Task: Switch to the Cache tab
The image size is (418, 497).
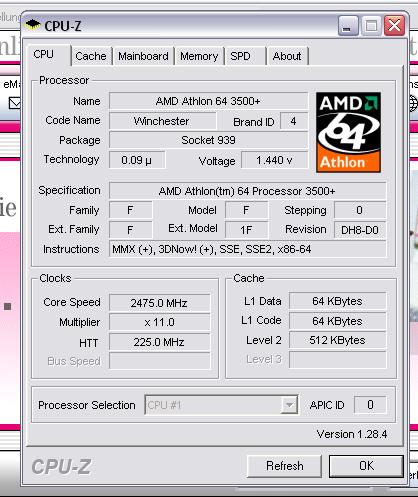Action: 91,56
